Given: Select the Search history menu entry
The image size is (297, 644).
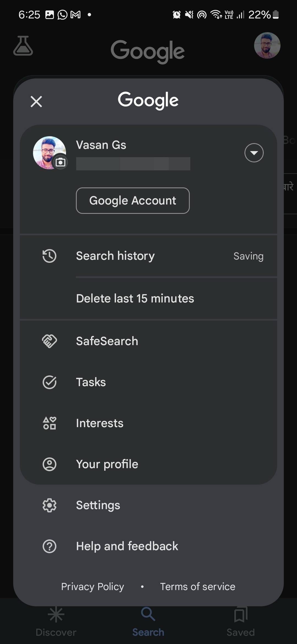Looking at the screenshot, I should tap(115, 256).
